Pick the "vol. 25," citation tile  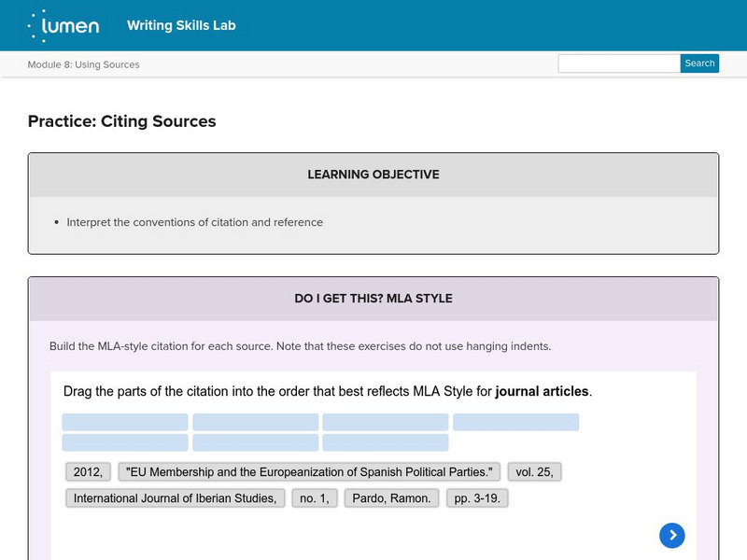click(x=534, y=472)
